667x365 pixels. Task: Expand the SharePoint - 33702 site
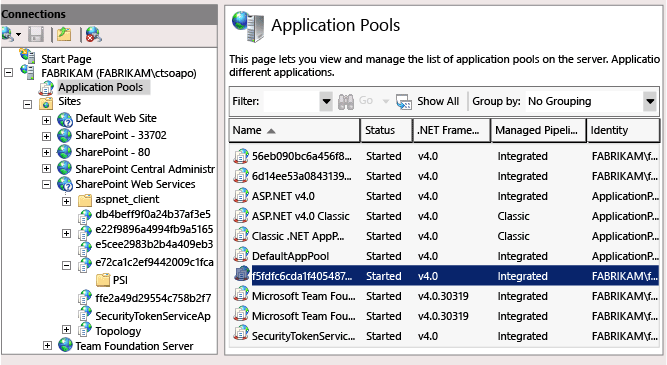tap(46, 137)
